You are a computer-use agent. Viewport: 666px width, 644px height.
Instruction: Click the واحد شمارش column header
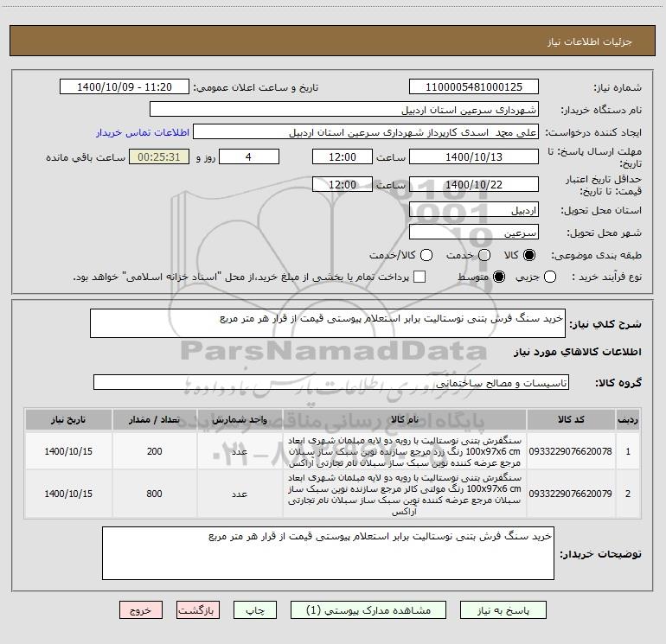pyautogui.click(x=240, y=419)
